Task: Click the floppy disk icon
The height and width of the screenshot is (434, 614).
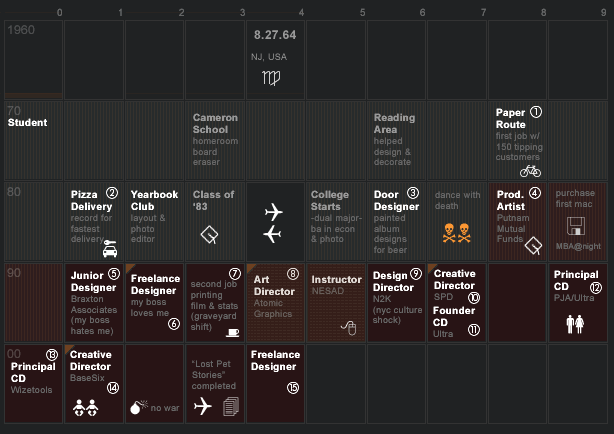Action: coord(576,226)
